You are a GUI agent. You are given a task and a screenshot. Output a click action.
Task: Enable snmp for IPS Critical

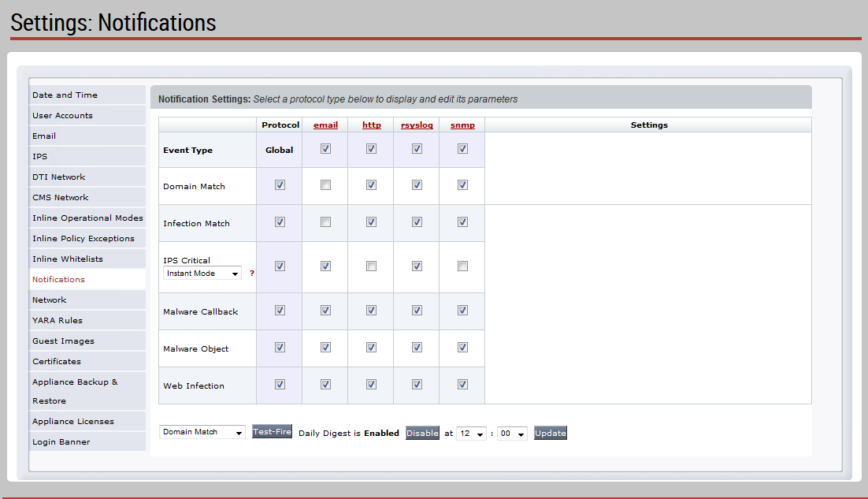tap(463, 266)
